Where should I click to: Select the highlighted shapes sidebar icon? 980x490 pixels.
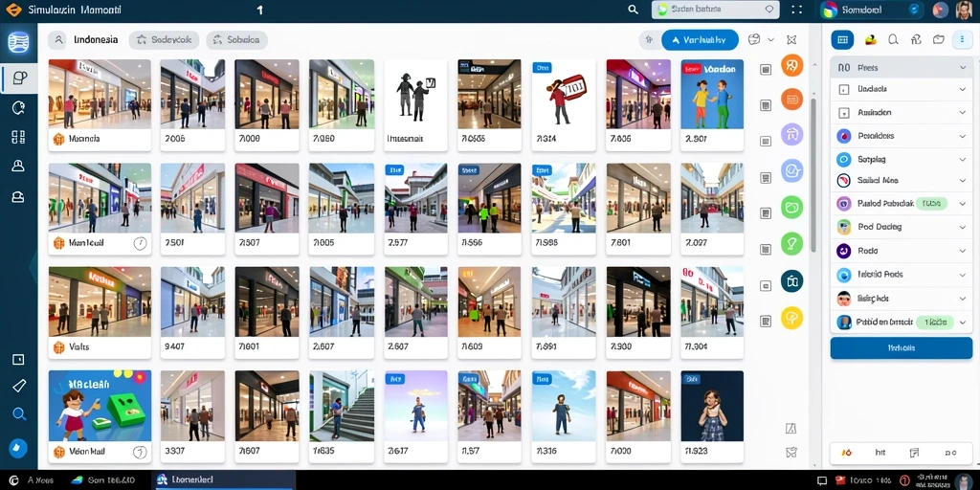point(19,78)
